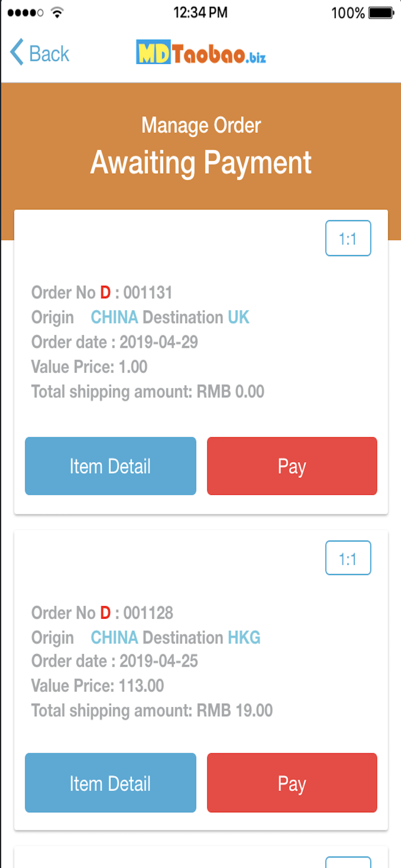Open the MDTaobao.biz logo

(201, 53)
